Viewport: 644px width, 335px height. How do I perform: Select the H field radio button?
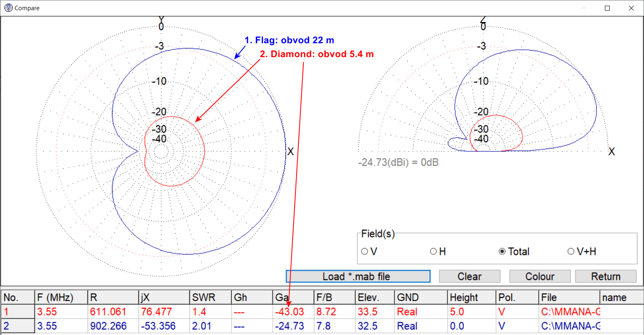(x=433, y=252)
